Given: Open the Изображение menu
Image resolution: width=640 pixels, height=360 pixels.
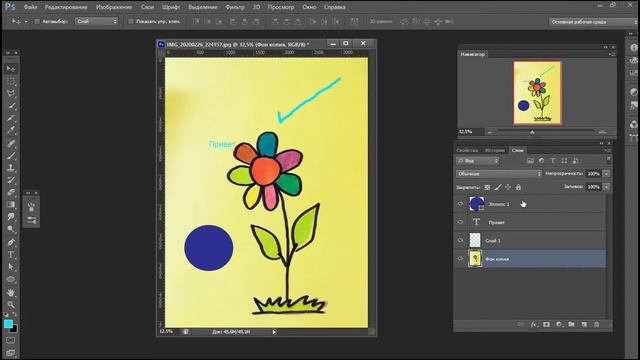Looking at the screenshot, I should 114,7.
